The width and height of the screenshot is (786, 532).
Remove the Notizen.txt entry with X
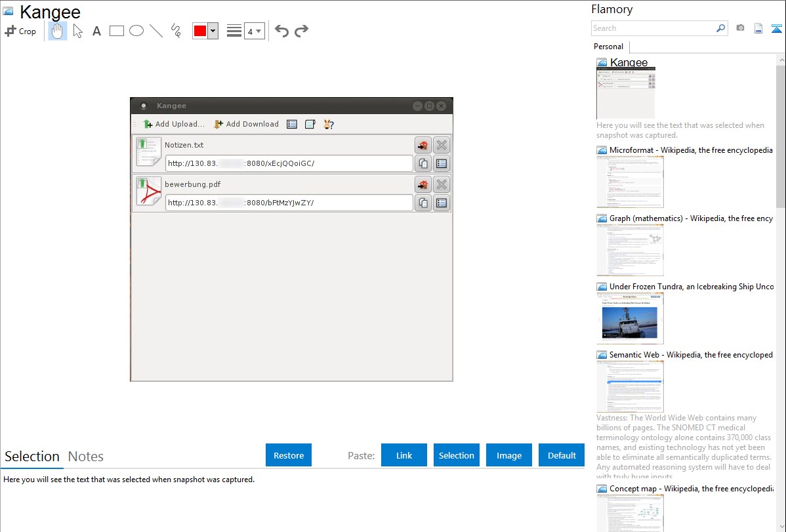point(442,146)
